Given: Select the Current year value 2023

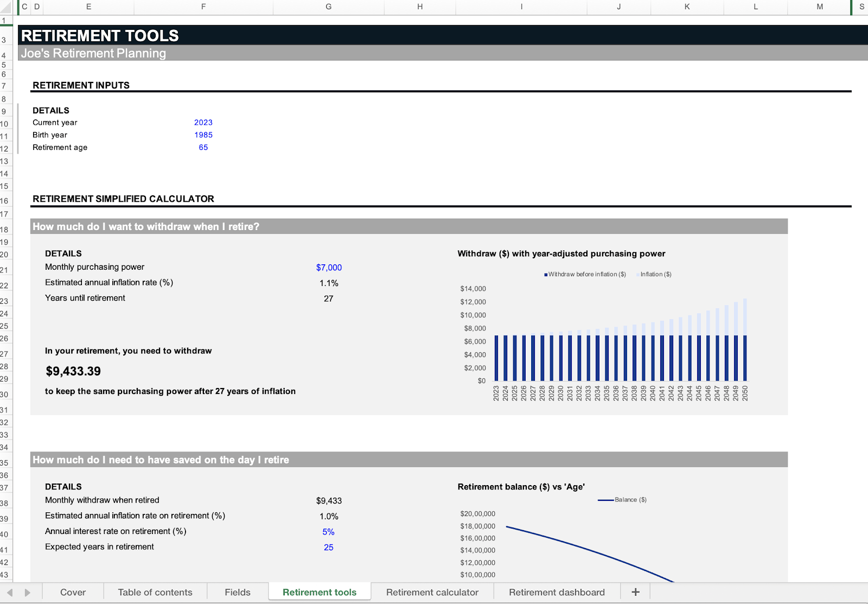Looking at the screenshot, I should click(203, 123).
